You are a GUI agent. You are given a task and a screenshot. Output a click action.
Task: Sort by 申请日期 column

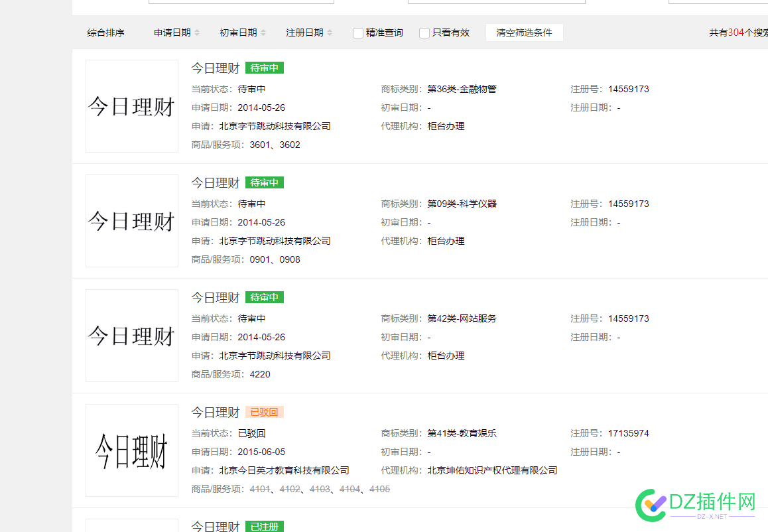tap(176, 33)
